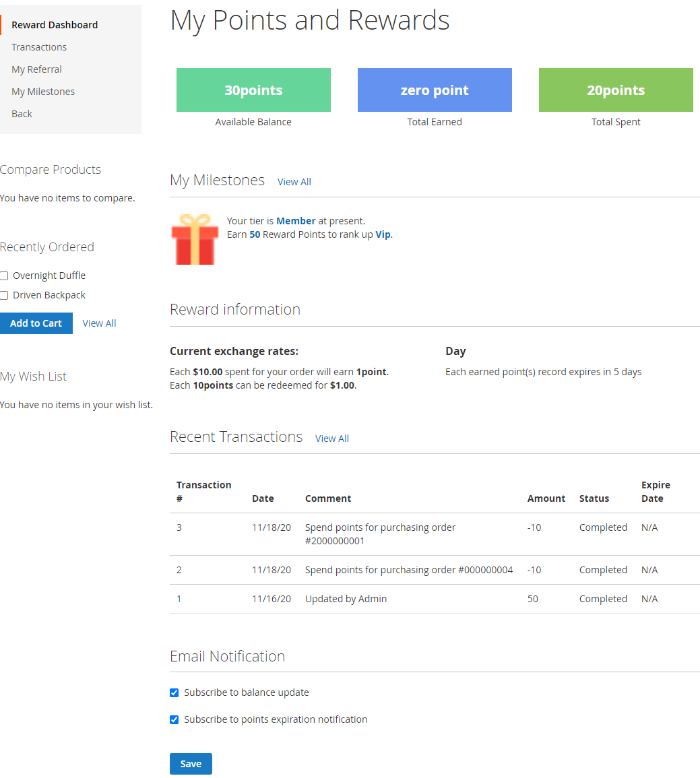The image size is (700, 778).
Task: Click the Save button
Action: pos(191,764)
